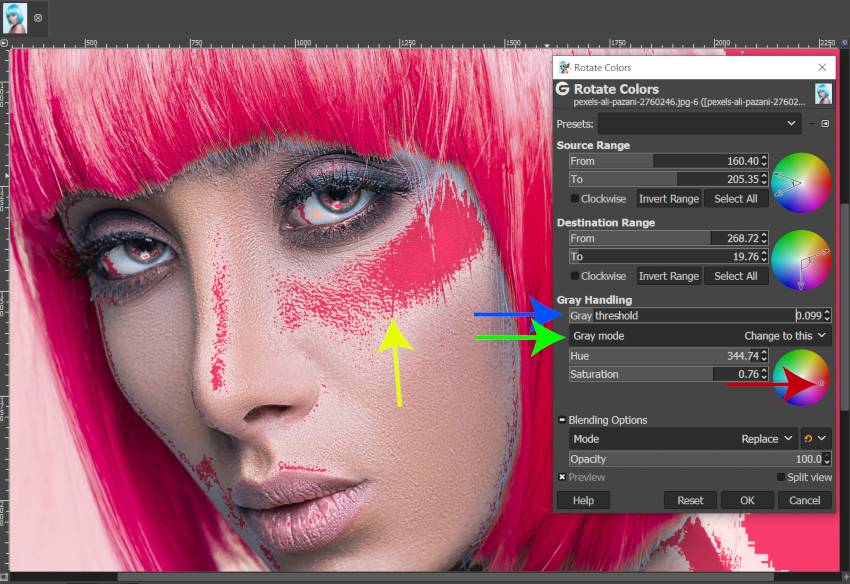Image resolution: width=850 pixels, height=584 pixels.
Task: Click the OK button to apply
Action: click(747, 500)
